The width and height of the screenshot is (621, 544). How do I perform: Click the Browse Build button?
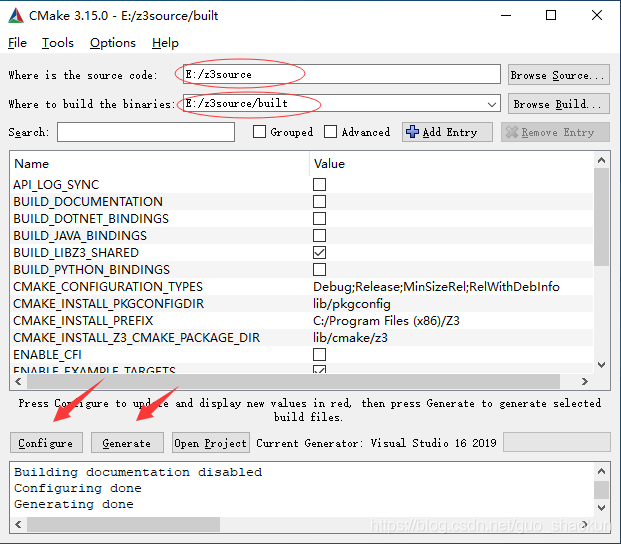click(x=558, y=104)
